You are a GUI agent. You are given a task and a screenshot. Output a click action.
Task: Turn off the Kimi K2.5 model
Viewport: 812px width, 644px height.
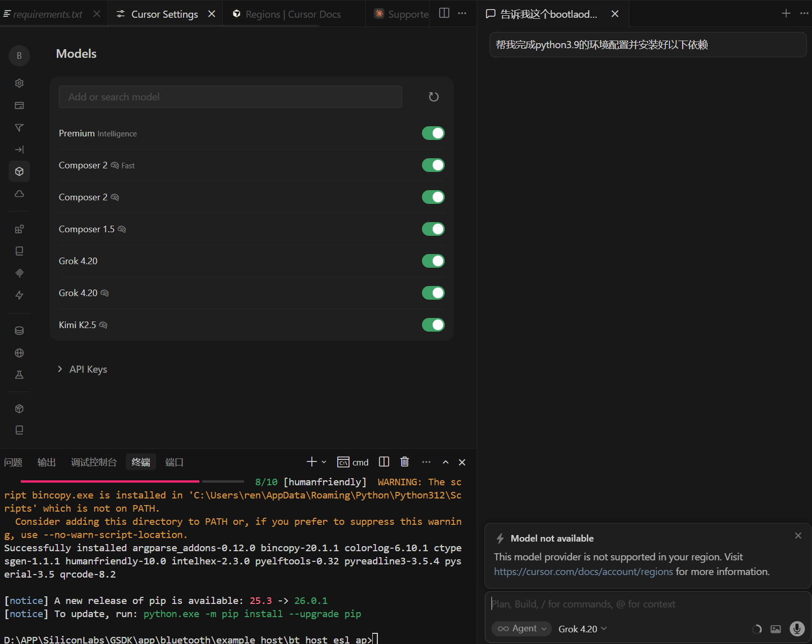[433, 325]
